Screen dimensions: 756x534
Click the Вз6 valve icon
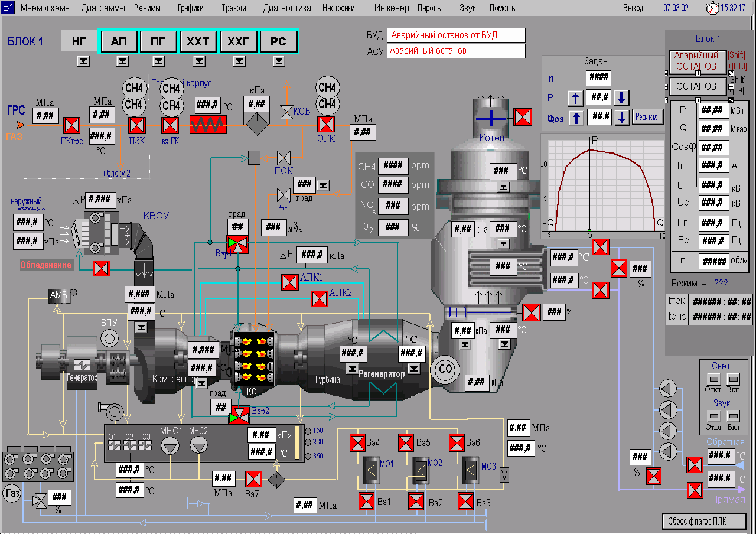click(x=457, y=442)
